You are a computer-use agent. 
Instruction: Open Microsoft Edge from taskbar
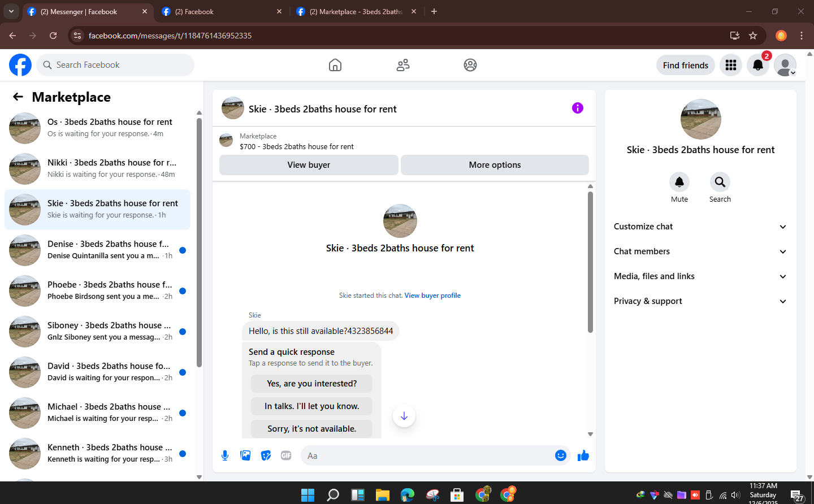tap(408, 495)
